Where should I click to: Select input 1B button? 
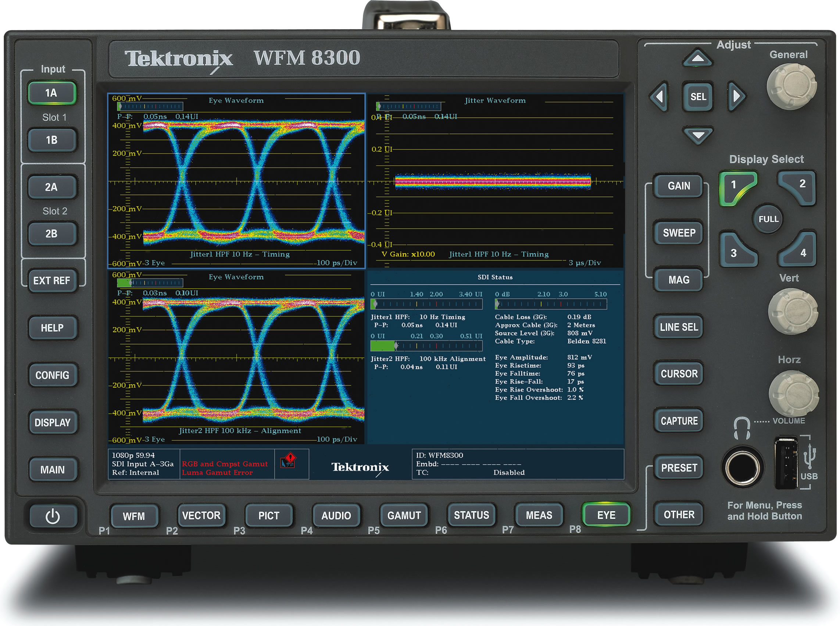pyautogui.click(x=51, y=140)
